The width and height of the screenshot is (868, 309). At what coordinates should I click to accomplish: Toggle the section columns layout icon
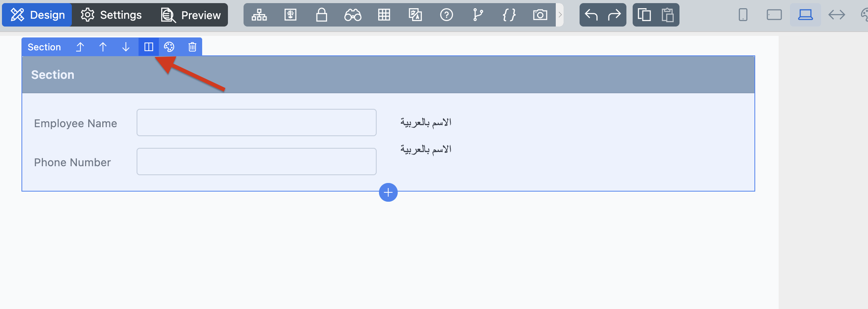pos(149,47)
